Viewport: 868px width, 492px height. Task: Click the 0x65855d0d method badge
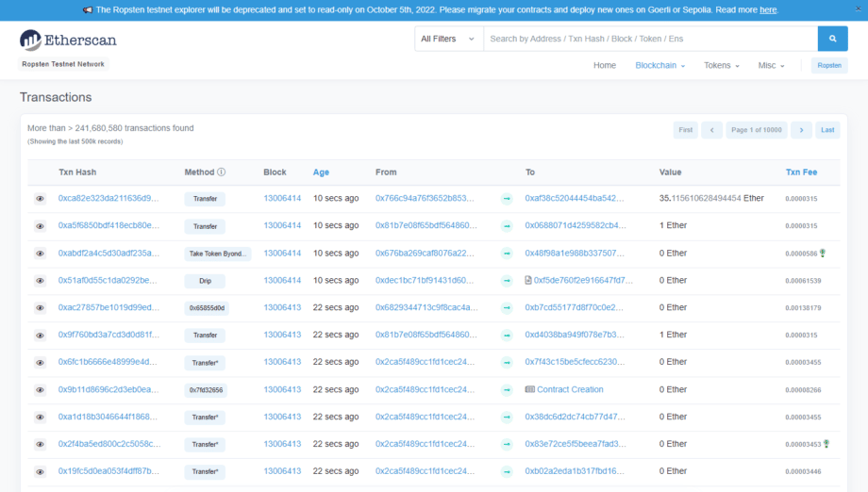pos(207,308)
